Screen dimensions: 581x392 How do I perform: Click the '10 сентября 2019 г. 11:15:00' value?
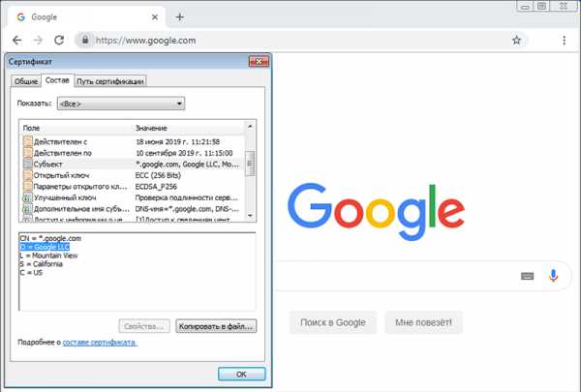184,153
